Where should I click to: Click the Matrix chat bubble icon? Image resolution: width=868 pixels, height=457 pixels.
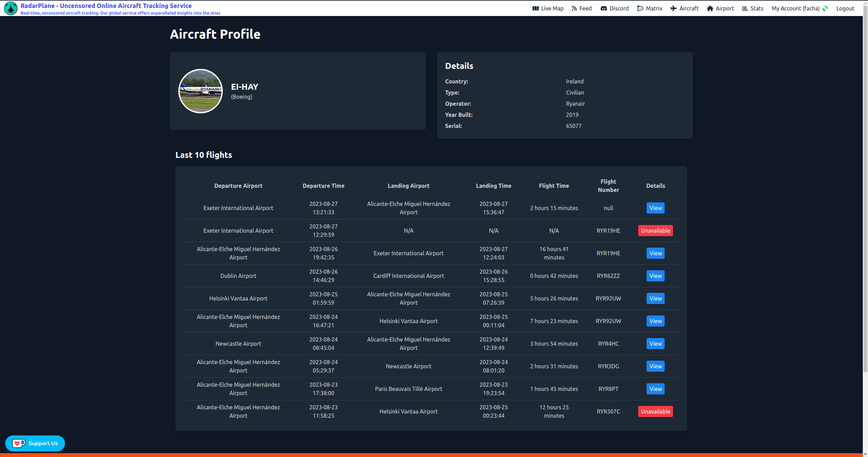coord(640,8)
